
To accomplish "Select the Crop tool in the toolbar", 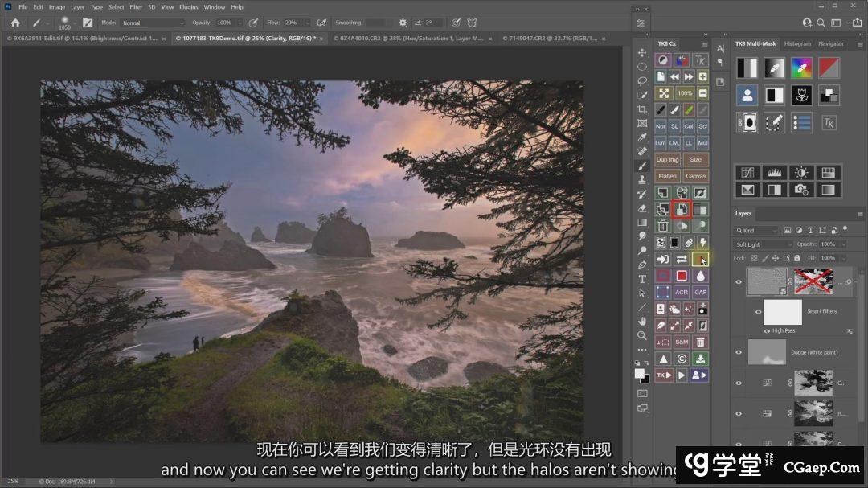I will coord(642,109).
